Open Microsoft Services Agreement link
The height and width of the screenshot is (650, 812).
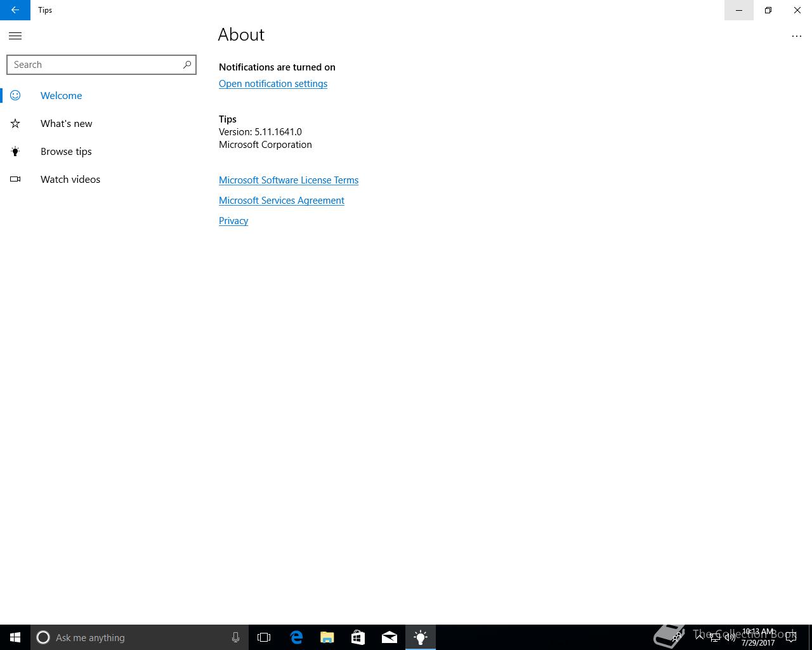(x=282, y=201)
